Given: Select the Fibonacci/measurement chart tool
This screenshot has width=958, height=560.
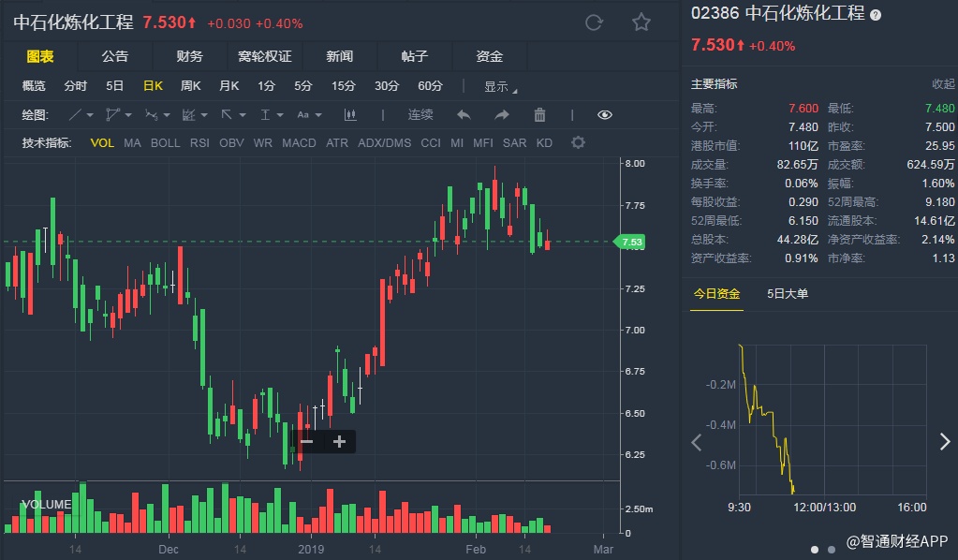Looking at the screenshot, I should pos(189,115).
